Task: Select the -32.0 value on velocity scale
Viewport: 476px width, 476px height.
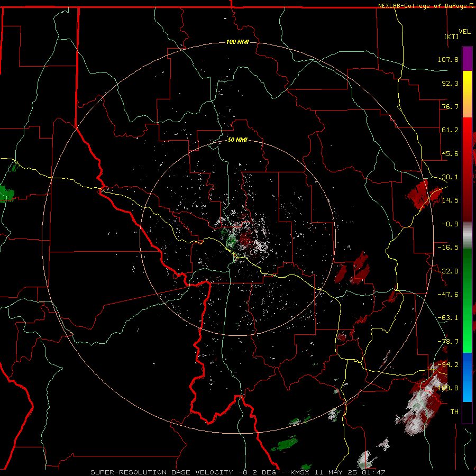Action: 448,271
